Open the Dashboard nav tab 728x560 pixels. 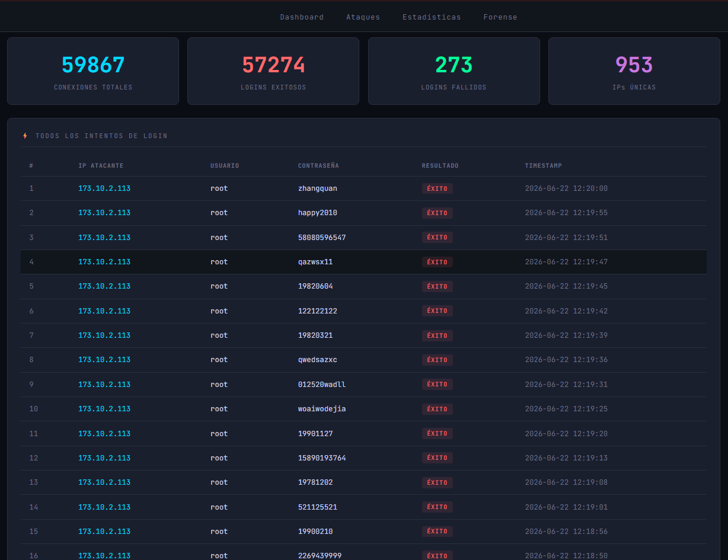tap(302, 17)
